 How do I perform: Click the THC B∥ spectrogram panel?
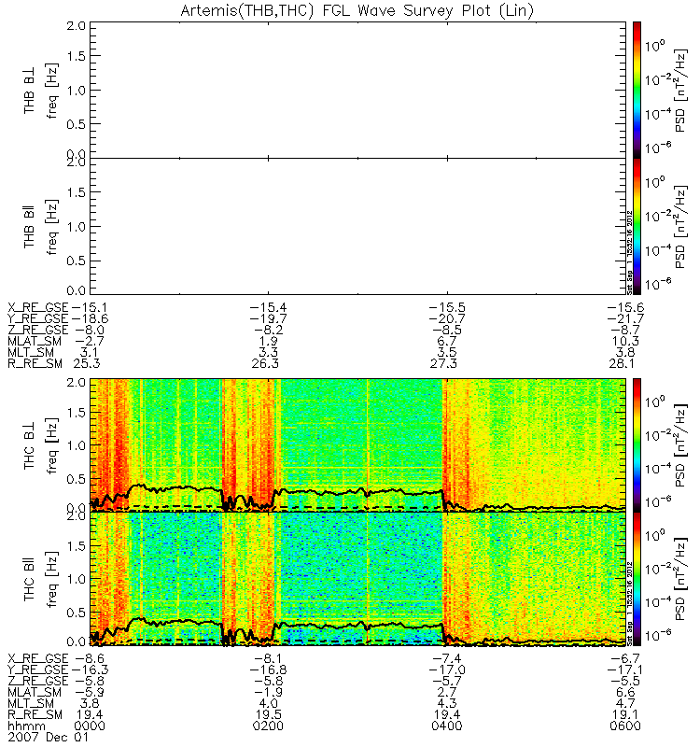coord(357,579)
